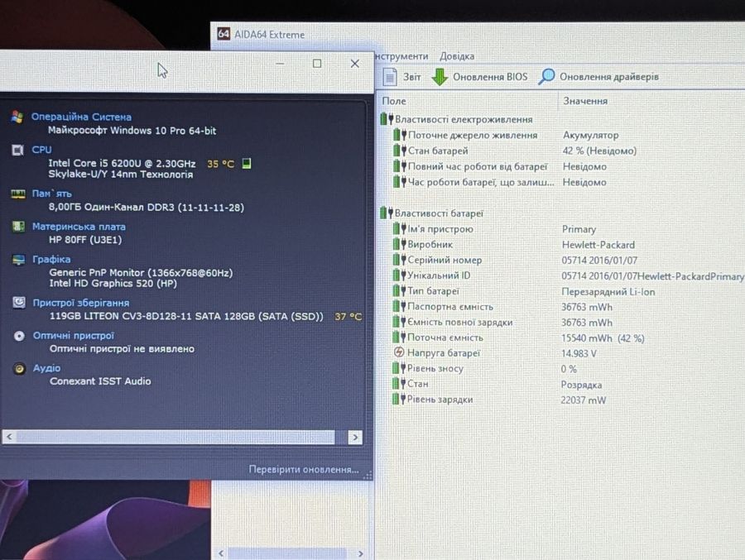Open the Аудіо section link
The width and height of the screenshot is (745, 560).
tap(46, 367)
